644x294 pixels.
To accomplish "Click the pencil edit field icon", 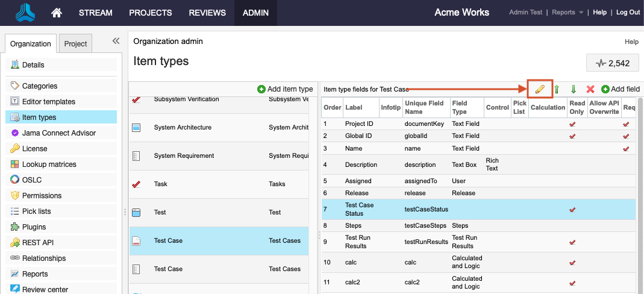I will click(x=540, y=89).
